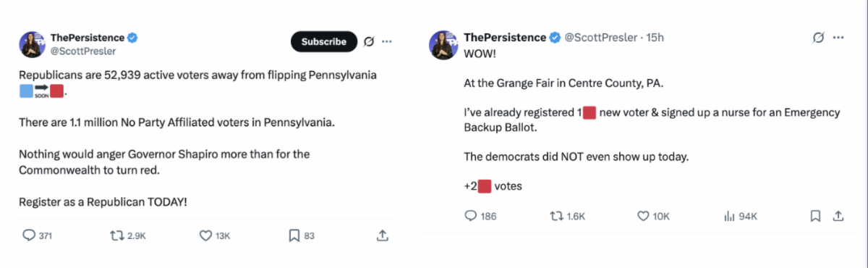Share the right tweet via upload icon
The height and width of the screenshot is (268, 868).
(838, 216)
